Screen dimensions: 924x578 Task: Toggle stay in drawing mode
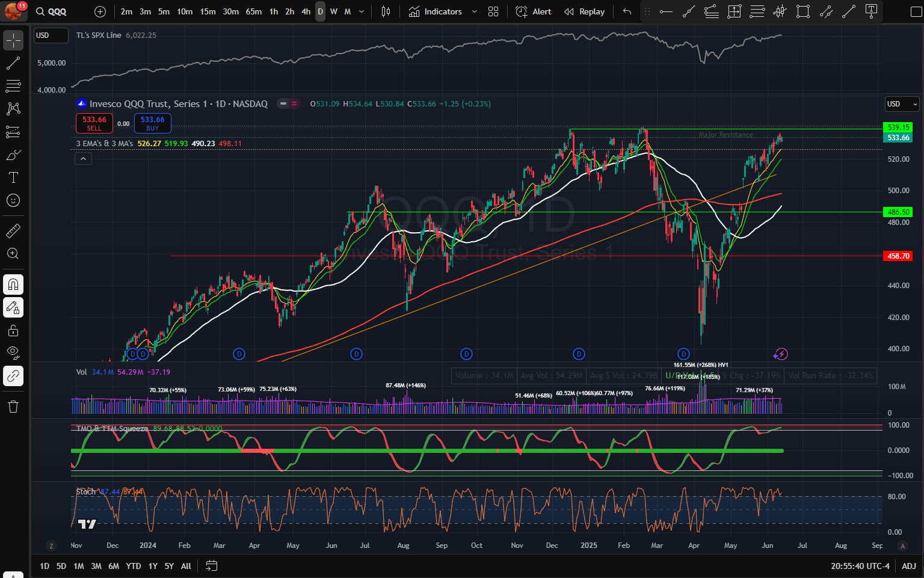click(x=13, y=307)
